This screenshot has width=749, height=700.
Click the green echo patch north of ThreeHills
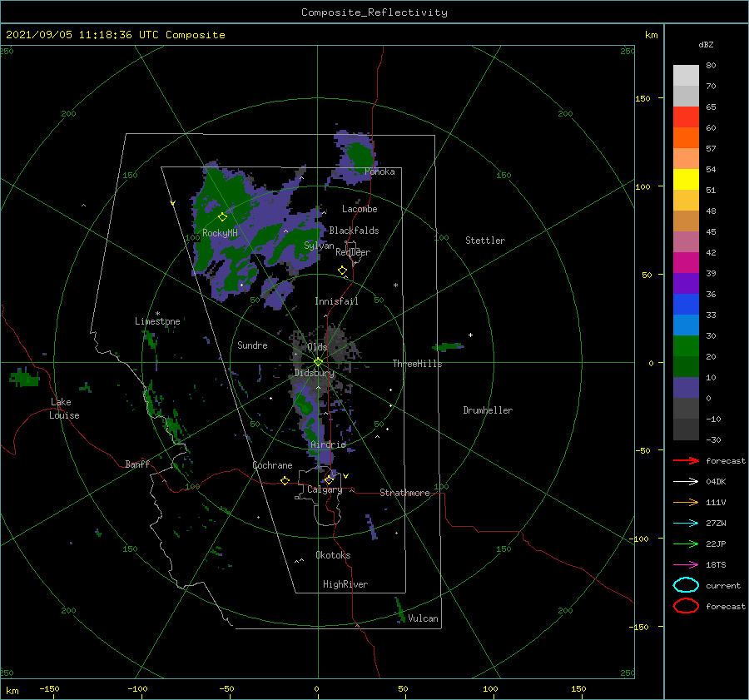click(447, 346)
